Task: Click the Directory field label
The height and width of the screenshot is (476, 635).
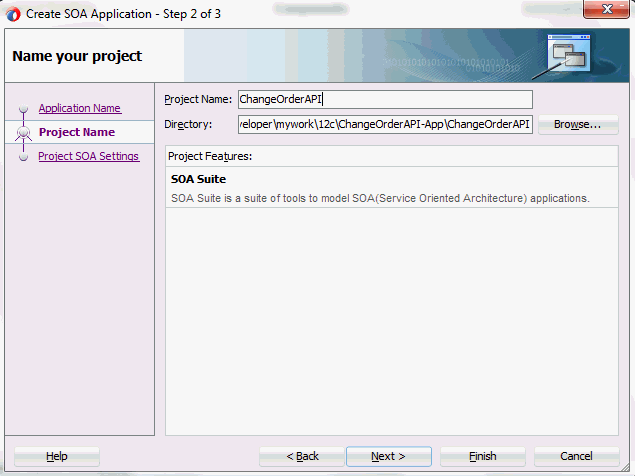Action: pos(188,124)
